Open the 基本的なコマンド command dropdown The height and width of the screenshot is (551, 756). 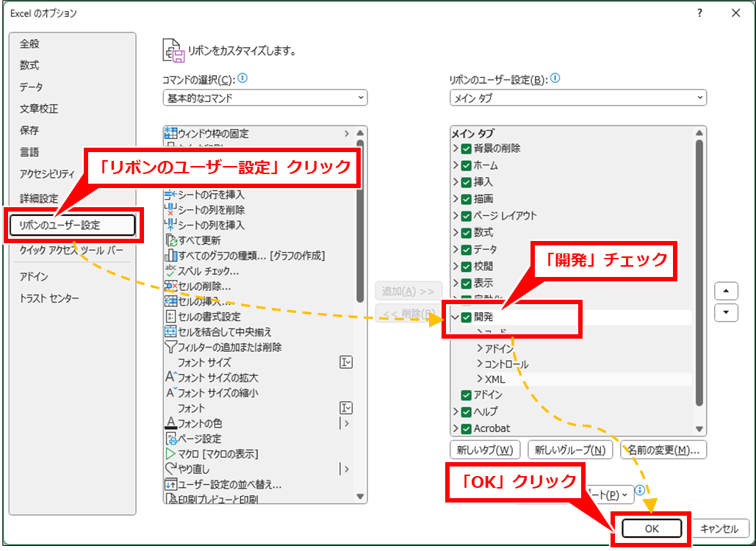tap(265, 98)
